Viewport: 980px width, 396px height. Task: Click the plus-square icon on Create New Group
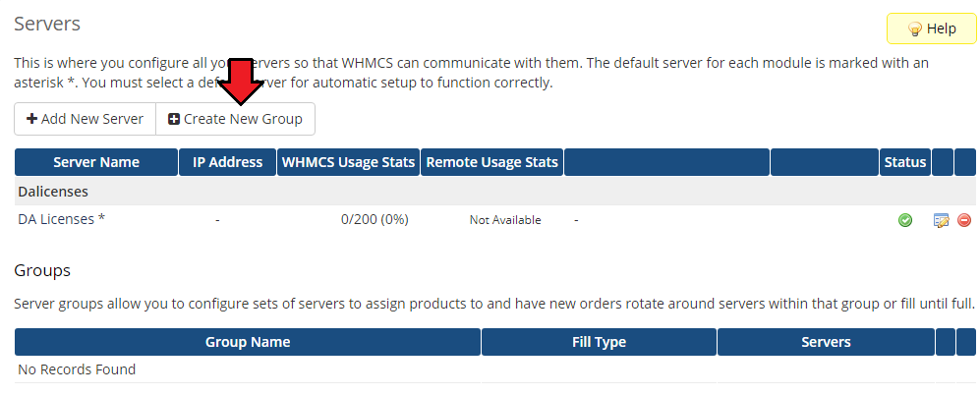point(174,119)
